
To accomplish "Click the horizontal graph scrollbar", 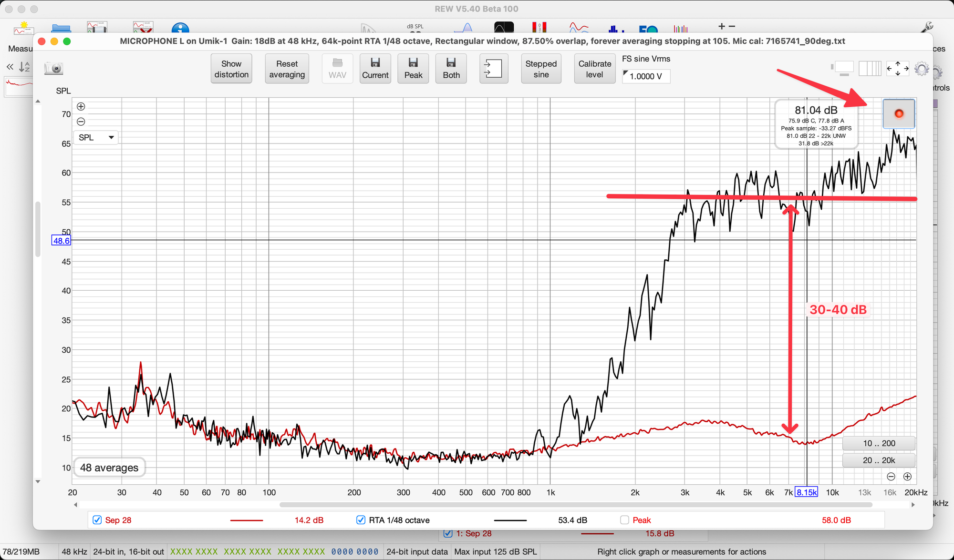I will click(575, 505).
